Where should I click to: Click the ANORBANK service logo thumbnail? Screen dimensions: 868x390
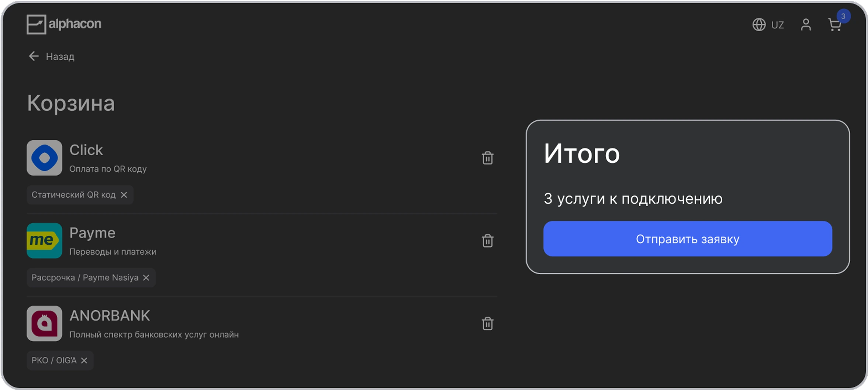44,324
